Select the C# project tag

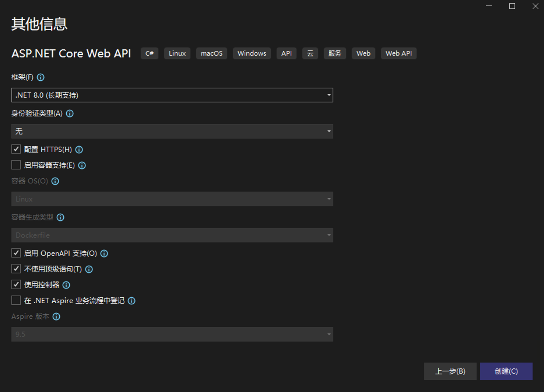149,53
